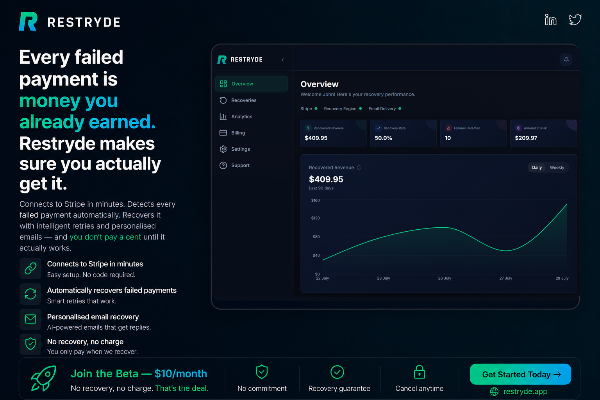Click the $209.97 value in the stat card

click(526, 138)
